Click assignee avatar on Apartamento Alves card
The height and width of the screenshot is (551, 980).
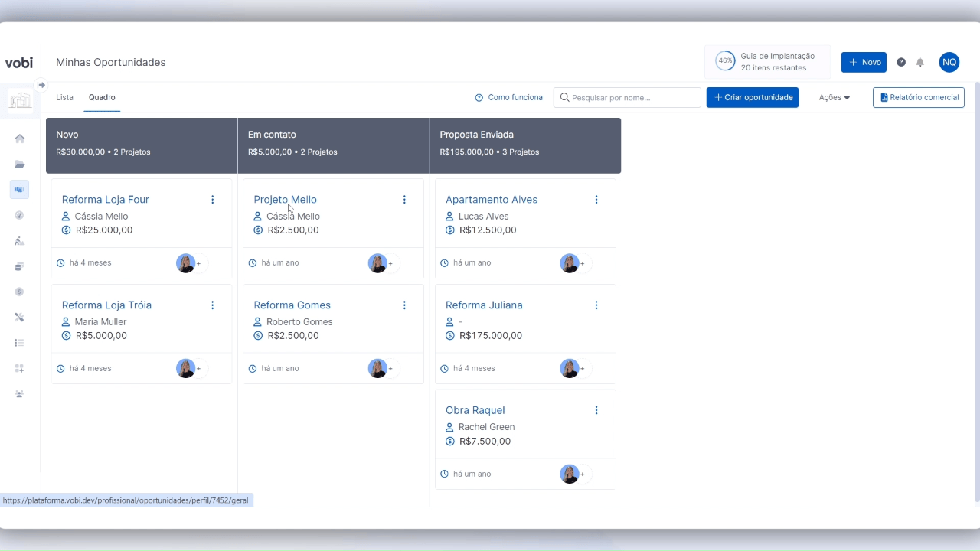point(570,263)
